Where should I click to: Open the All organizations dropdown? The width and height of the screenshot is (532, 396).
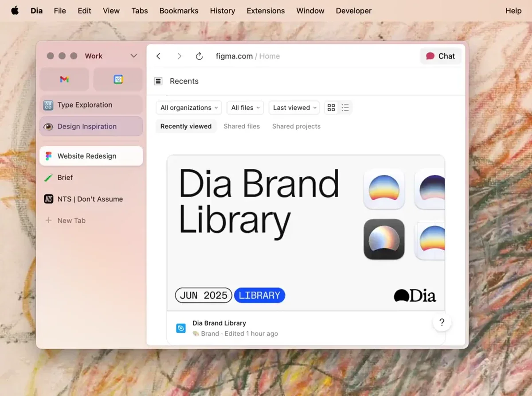[x=190, y=108]
